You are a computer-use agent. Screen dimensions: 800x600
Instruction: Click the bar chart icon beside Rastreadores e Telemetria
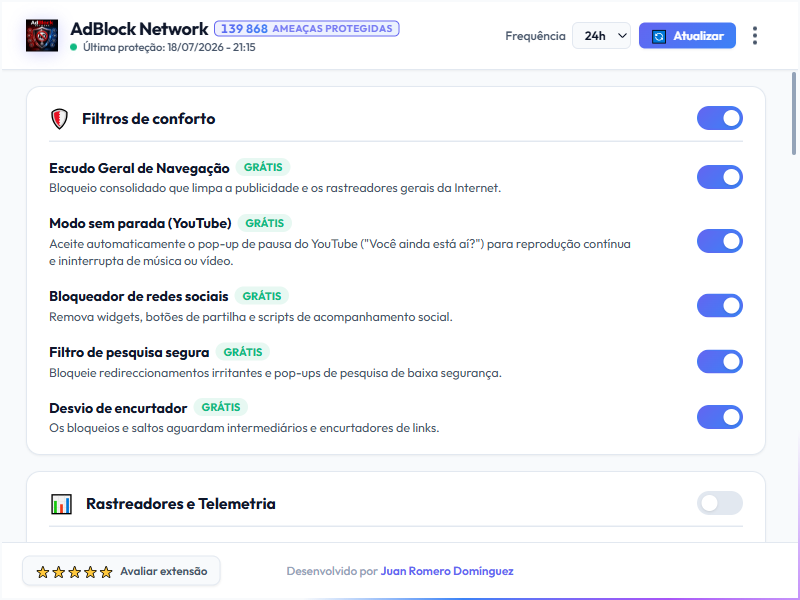(61, 504)
